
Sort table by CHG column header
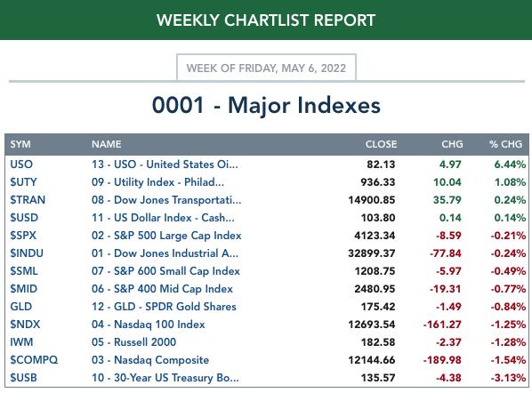coord(452,144)
